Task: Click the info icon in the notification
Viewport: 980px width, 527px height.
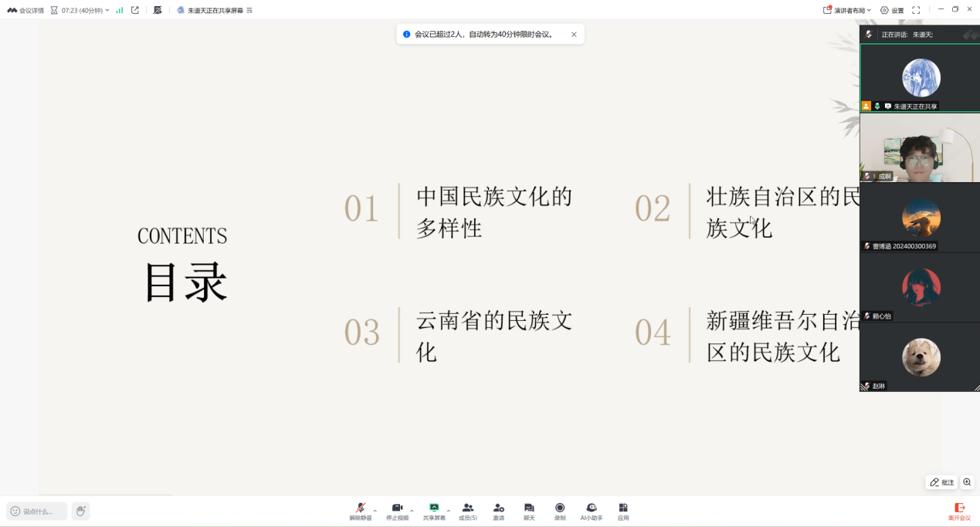Action: (x=407, y=34)
